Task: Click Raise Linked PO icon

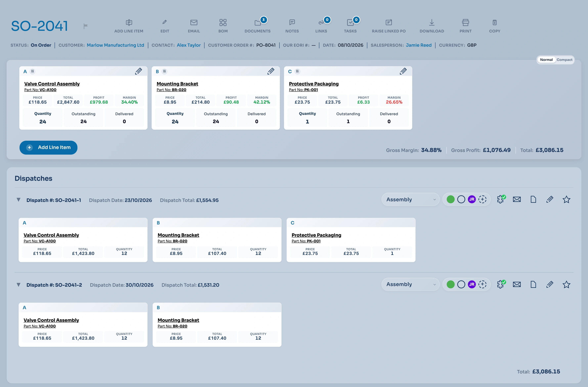Action: coord(389,23)
